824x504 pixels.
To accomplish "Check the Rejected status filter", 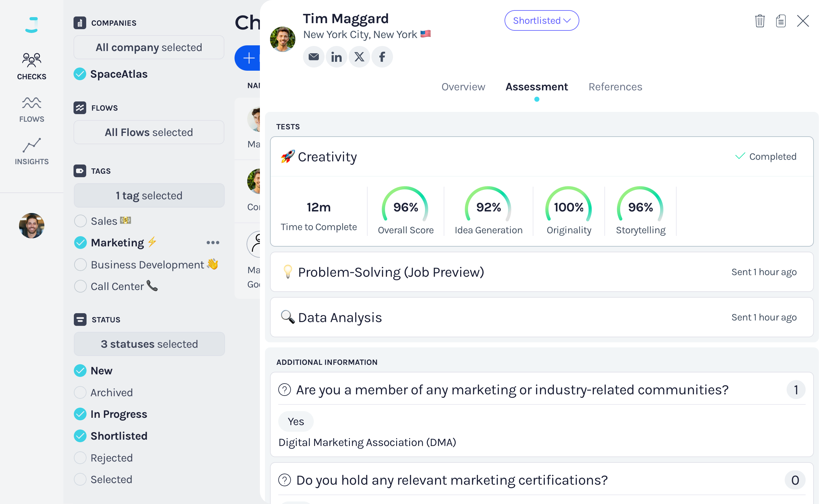I will (x=80, y=457).
